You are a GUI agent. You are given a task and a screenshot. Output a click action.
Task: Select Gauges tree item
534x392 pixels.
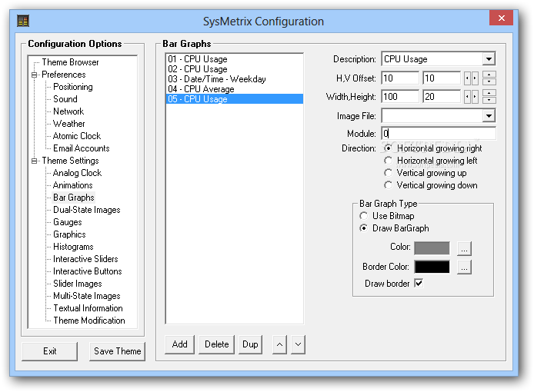pyautogui.click(x=68, y=222)
